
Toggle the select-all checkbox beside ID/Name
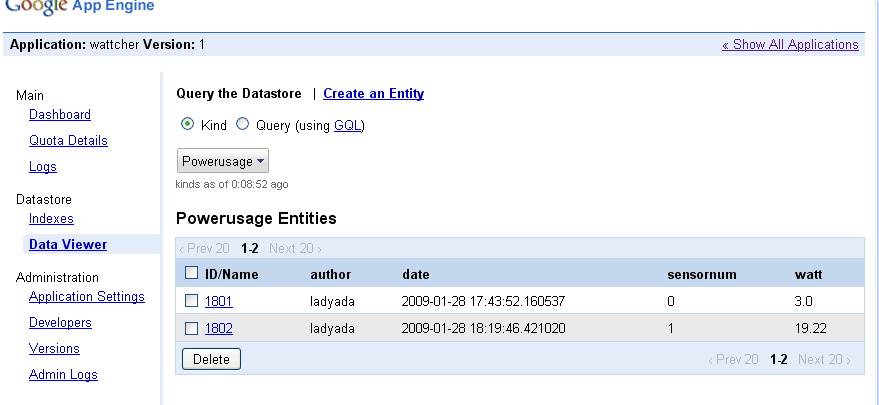[192, 273]
